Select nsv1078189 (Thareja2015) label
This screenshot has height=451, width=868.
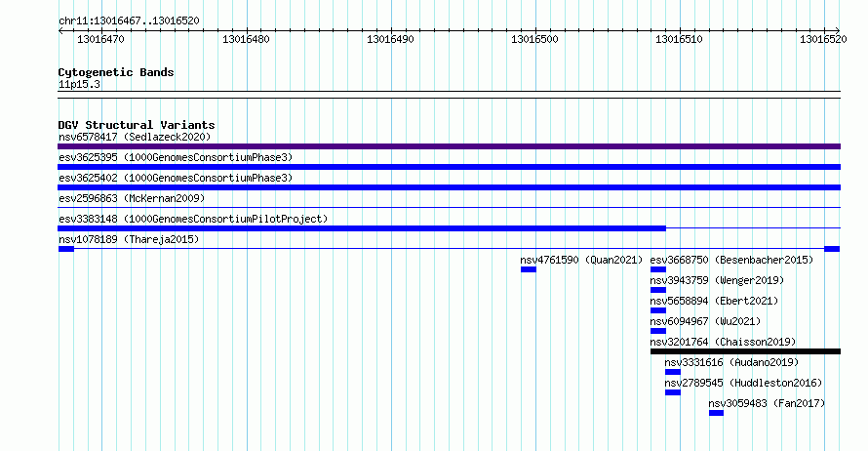129,239
